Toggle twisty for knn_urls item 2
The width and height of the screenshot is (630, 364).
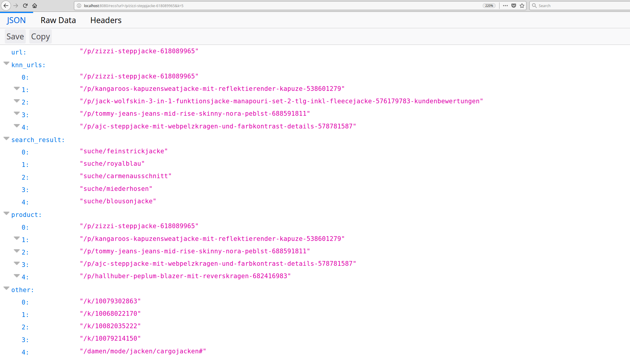click(17, 101)
